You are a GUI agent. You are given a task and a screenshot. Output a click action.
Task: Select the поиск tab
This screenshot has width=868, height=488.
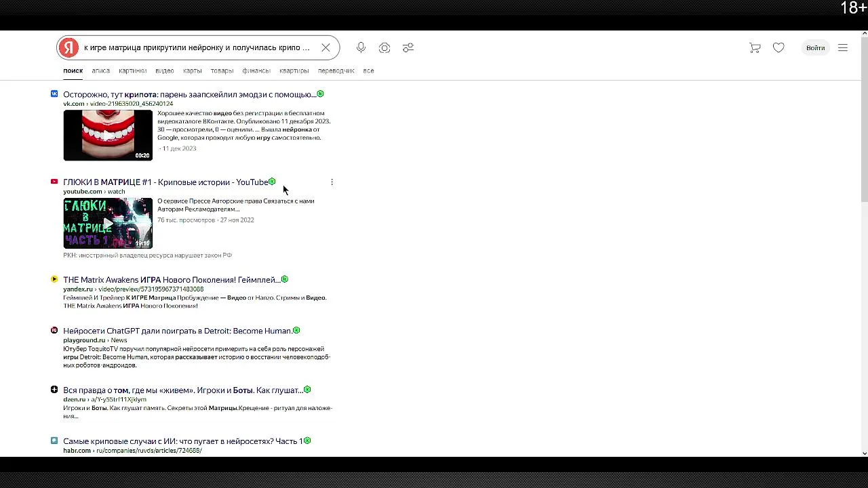[73, 70]
